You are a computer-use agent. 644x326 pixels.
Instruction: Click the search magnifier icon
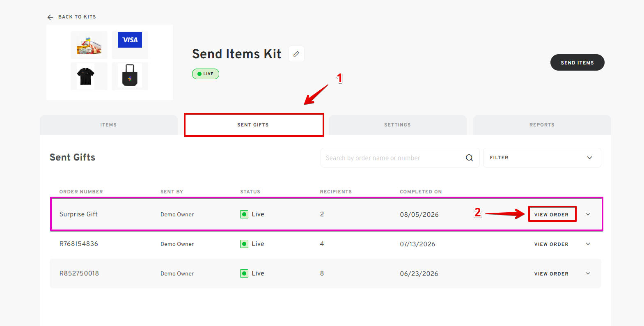point(469,158)
